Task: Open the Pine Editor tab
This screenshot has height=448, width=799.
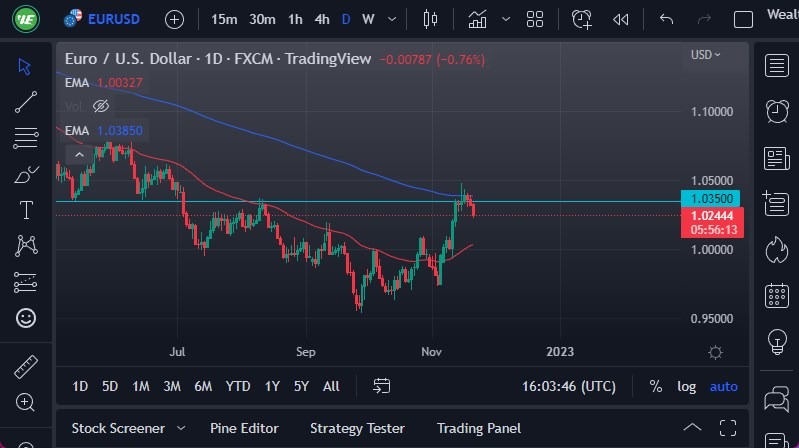Action: (x=244, y=428)
